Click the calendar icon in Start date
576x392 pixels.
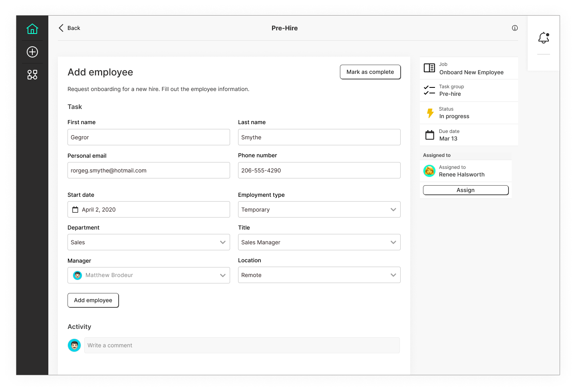(x=75, y=210)
